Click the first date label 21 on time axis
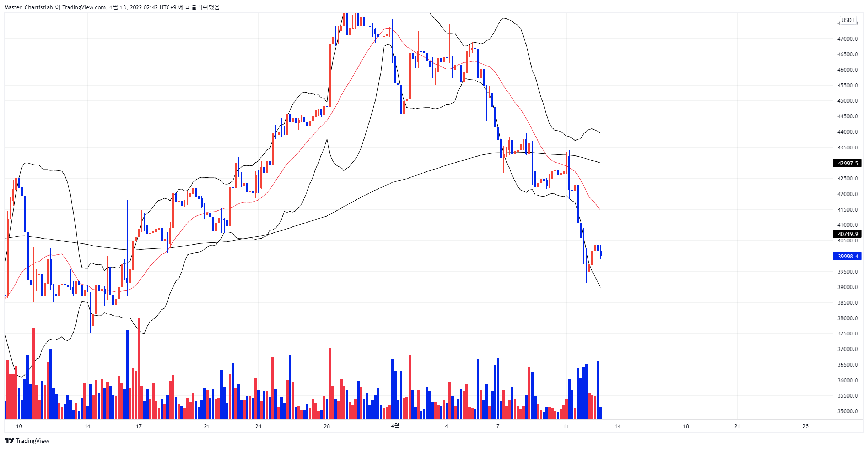 tap(207, 426)
